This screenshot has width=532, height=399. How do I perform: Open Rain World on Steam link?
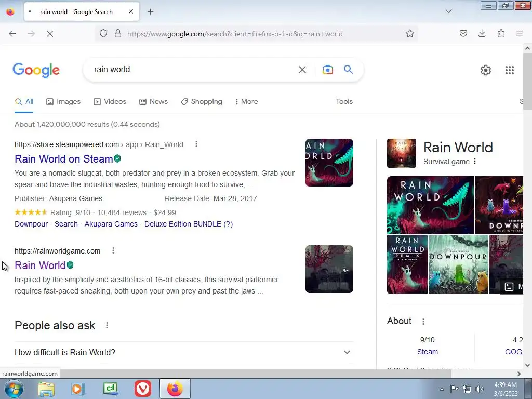tap(64, 159)
